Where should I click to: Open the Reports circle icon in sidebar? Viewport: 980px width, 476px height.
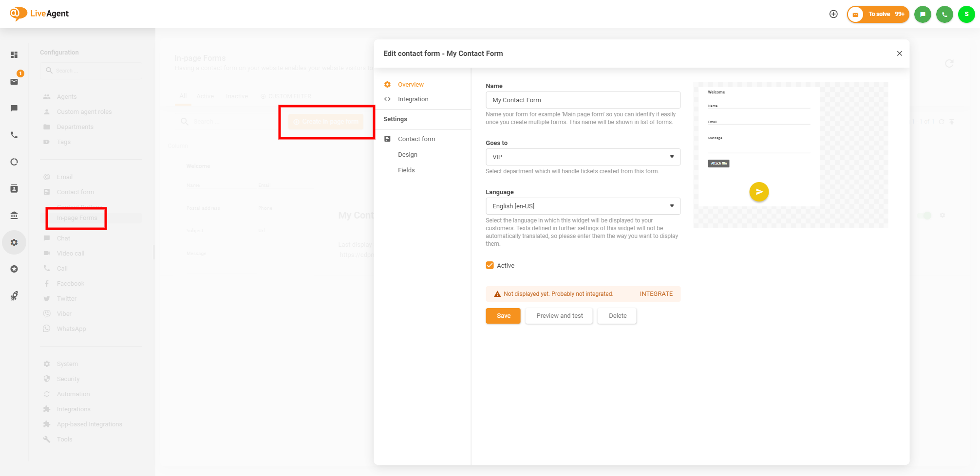point(14,162)
